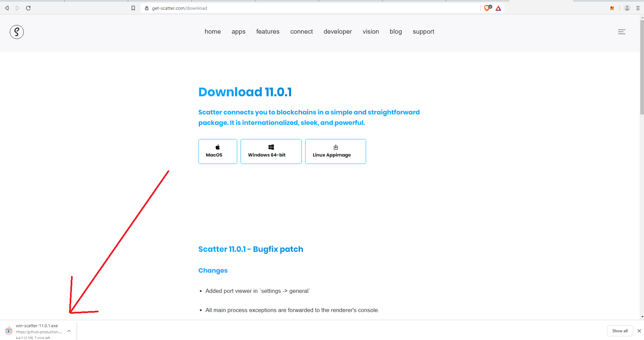This screenshot has width=644, height=340.
Task: Navigate to the home page link
Action: point(213,32)
